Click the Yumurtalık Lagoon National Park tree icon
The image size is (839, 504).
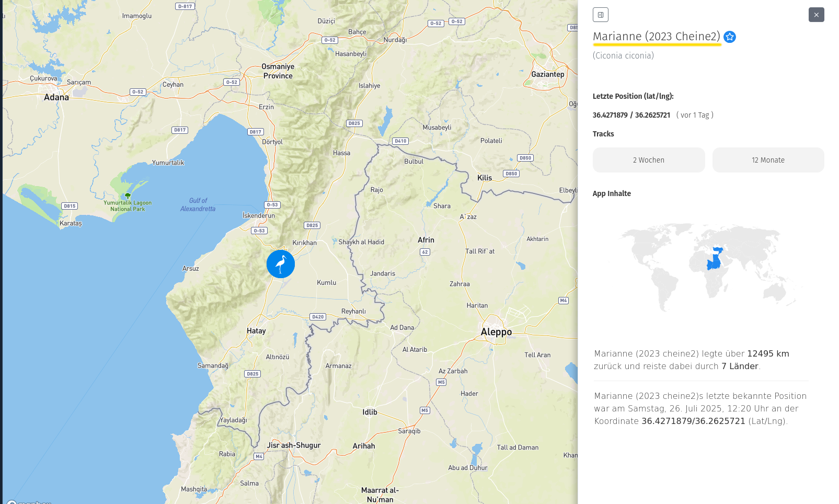128,196
